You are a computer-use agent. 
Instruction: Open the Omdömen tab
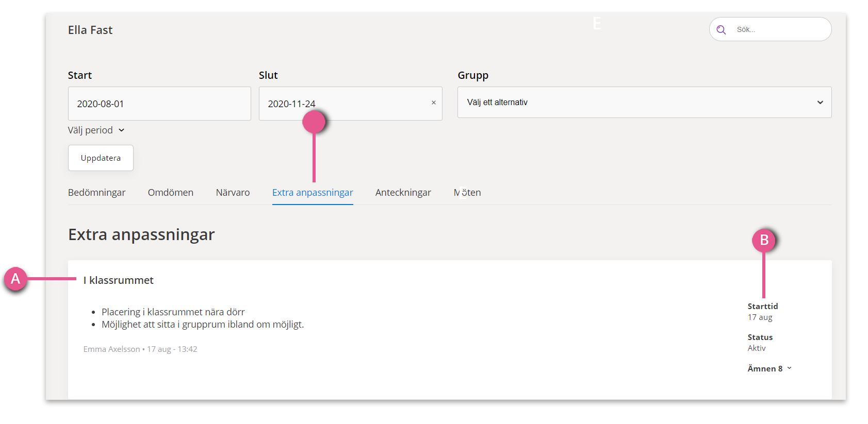(x=171, y=192)
